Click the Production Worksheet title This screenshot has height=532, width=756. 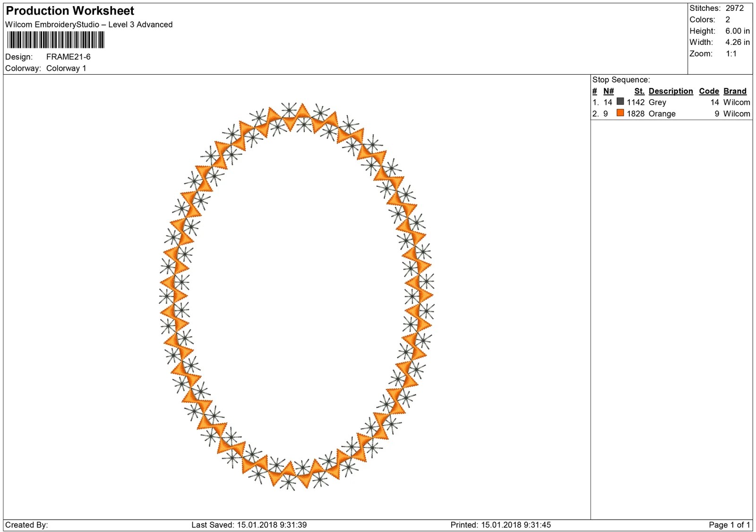[70, 11]
